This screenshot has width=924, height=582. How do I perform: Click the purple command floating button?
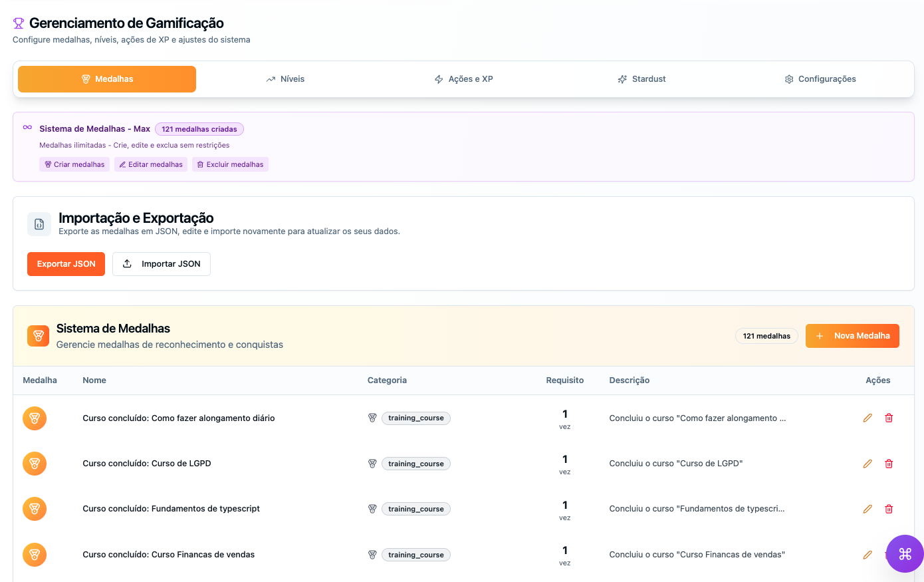click(x=905, y=553)
